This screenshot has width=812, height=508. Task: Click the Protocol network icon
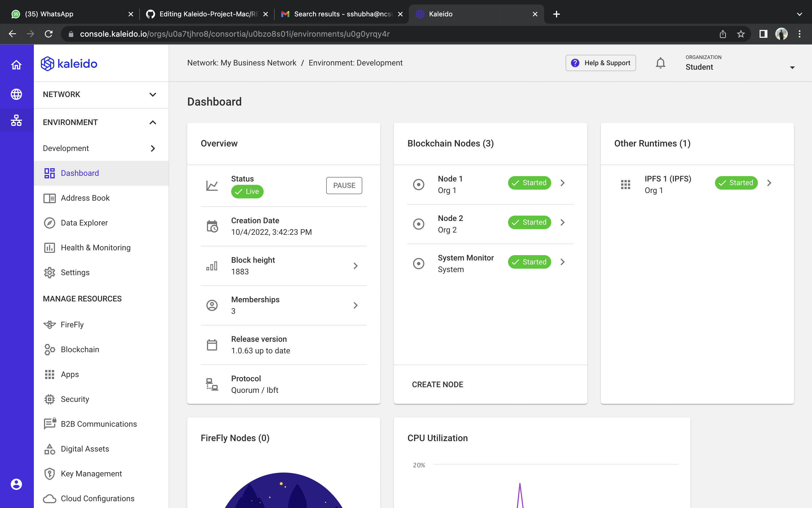tap(212, 384)
